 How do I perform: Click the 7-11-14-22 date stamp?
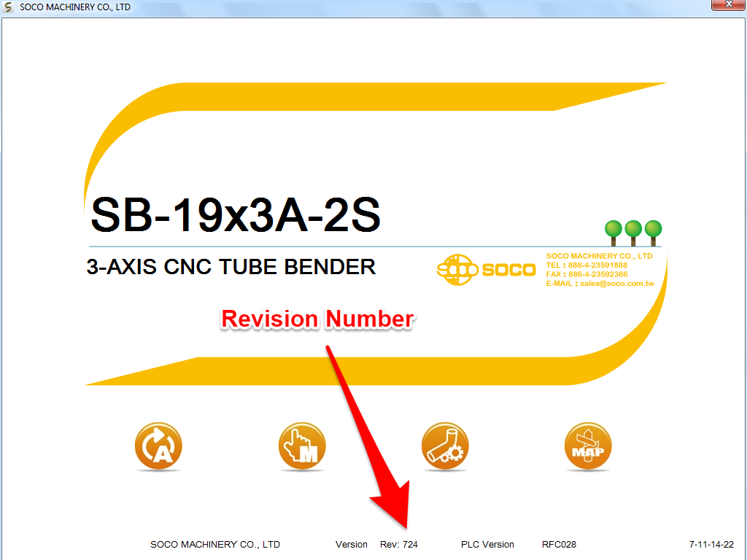point(711,545)
